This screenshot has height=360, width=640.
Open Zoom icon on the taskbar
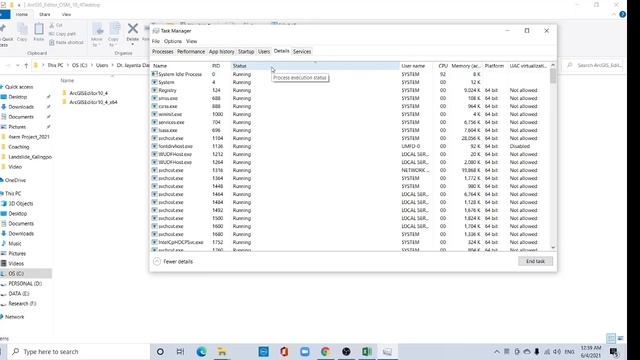click(304, 352)
